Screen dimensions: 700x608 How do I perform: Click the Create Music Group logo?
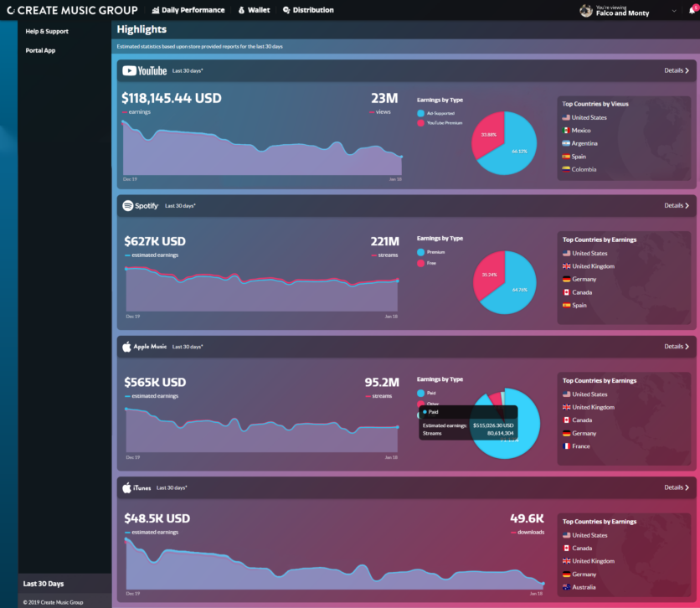(x=73, y=10)
